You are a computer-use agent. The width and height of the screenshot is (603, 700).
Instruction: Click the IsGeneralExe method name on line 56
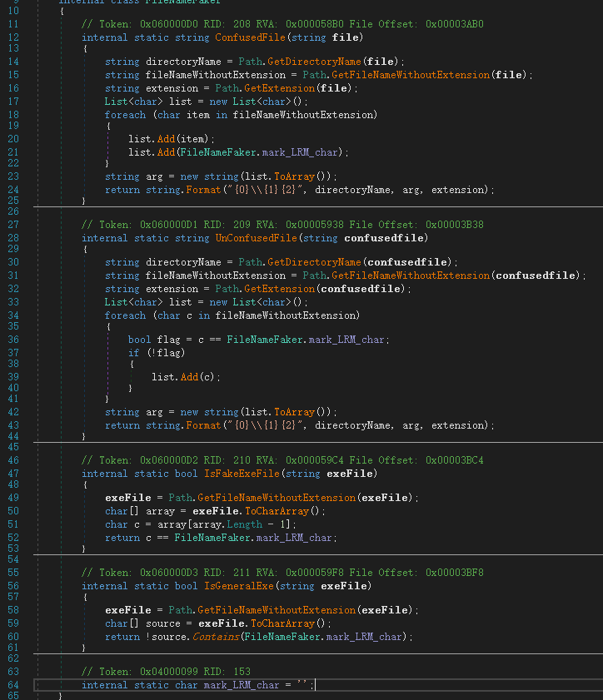click(x=238, y=586)
